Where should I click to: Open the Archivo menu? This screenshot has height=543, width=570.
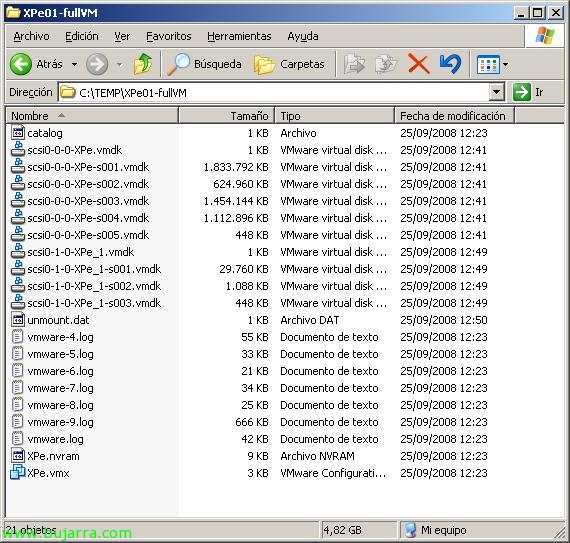(31, 36)
